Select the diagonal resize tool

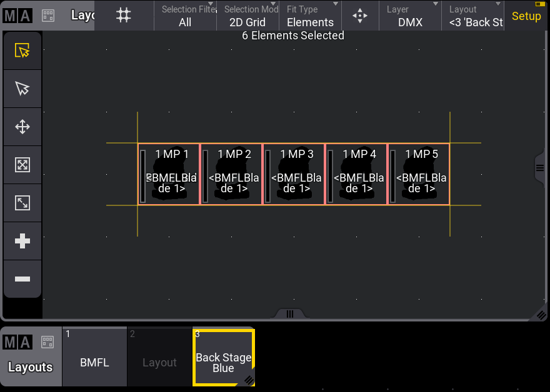coord(22,203)
